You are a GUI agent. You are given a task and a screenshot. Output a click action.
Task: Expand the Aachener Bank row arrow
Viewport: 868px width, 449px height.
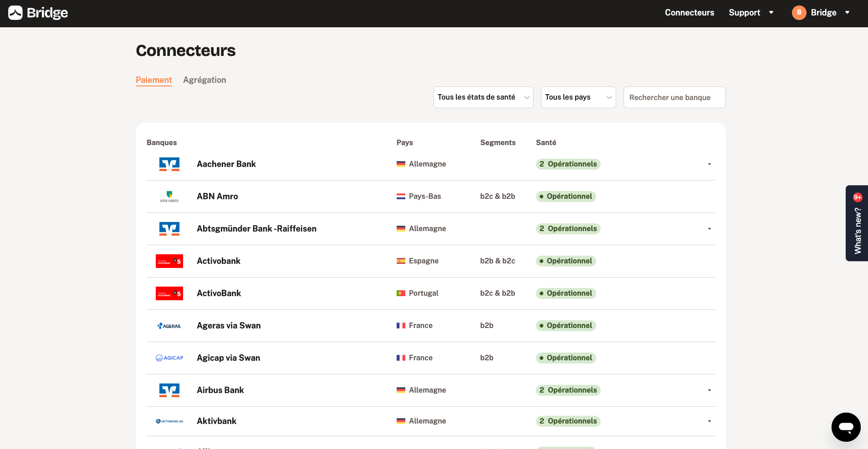710,164
